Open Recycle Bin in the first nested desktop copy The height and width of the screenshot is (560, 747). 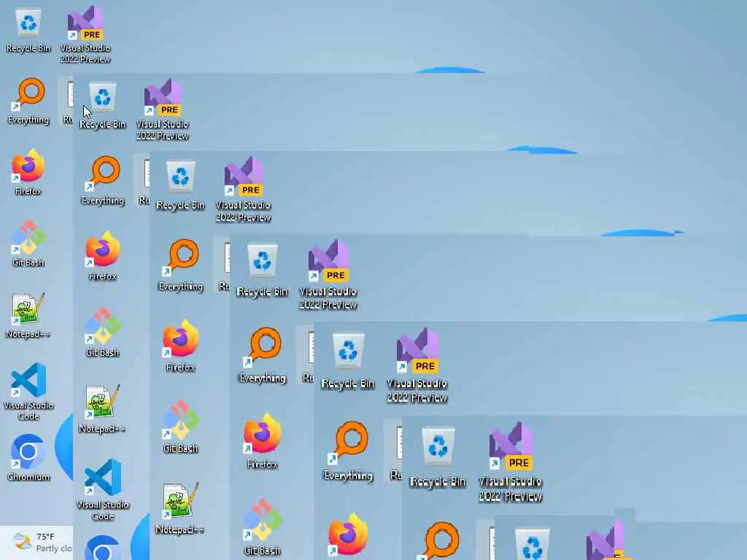tap(102, 105)
